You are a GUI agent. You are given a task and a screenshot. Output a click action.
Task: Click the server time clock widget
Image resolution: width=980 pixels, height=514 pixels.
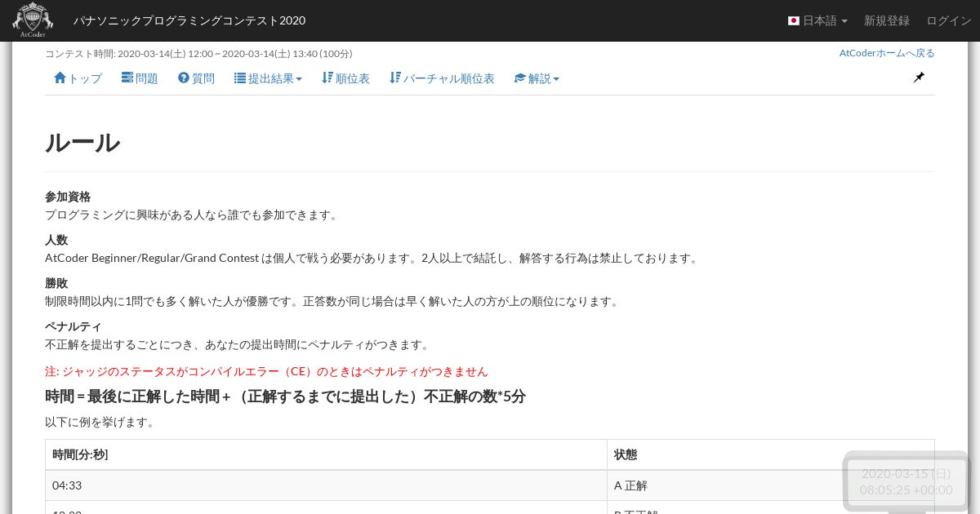click(x=906, y=481)
